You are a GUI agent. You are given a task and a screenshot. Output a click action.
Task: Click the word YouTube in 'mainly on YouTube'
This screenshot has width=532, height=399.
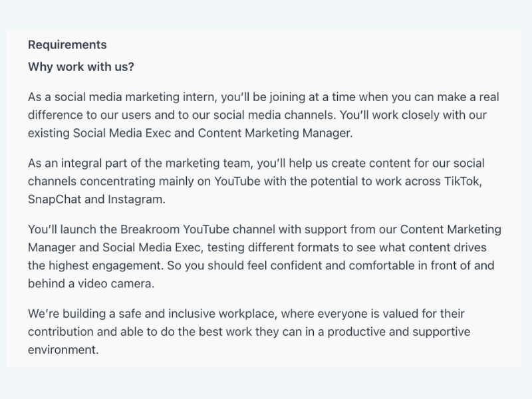pyautogui.click(x=237, y=181)
